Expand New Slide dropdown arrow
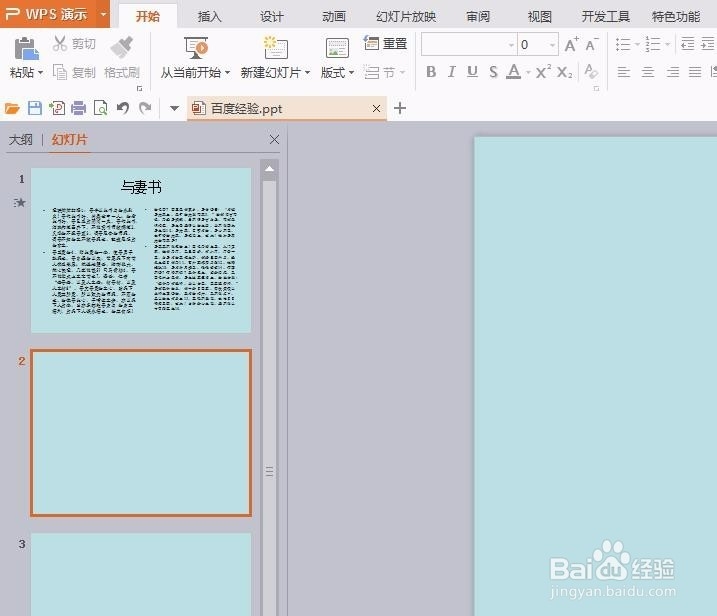717x616 pixels. tap(307, 72)
